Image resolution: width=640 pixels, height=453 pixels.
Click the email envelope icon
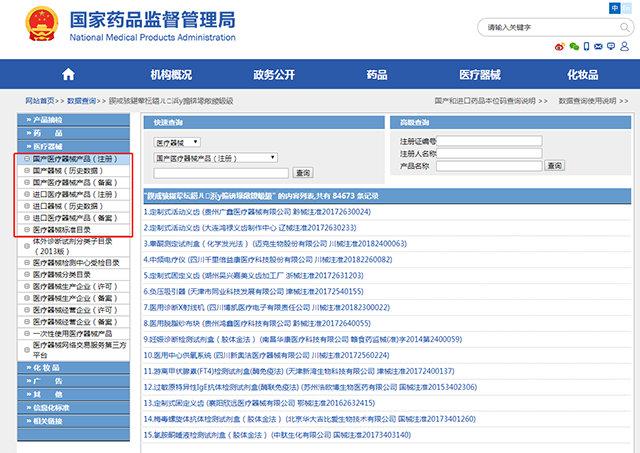point(598,47)
